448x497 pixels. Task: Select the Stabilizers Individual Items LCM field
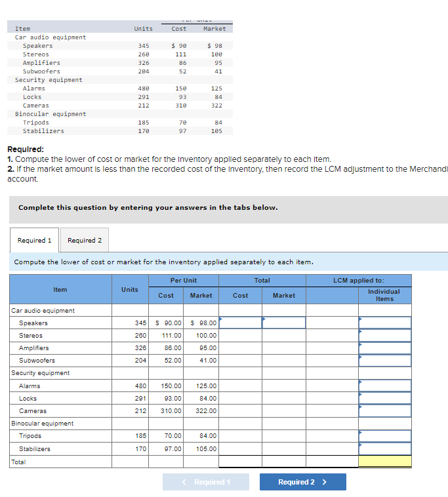click(x=385, y=449)
